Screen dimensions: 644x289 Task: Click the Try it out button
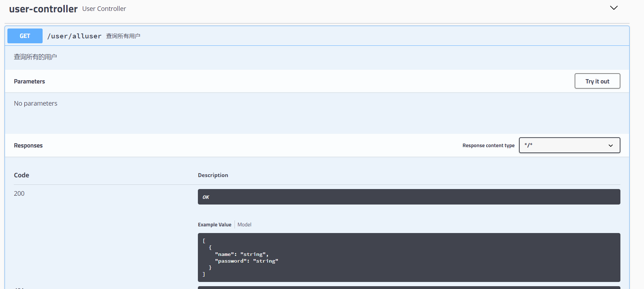point(597,81)
